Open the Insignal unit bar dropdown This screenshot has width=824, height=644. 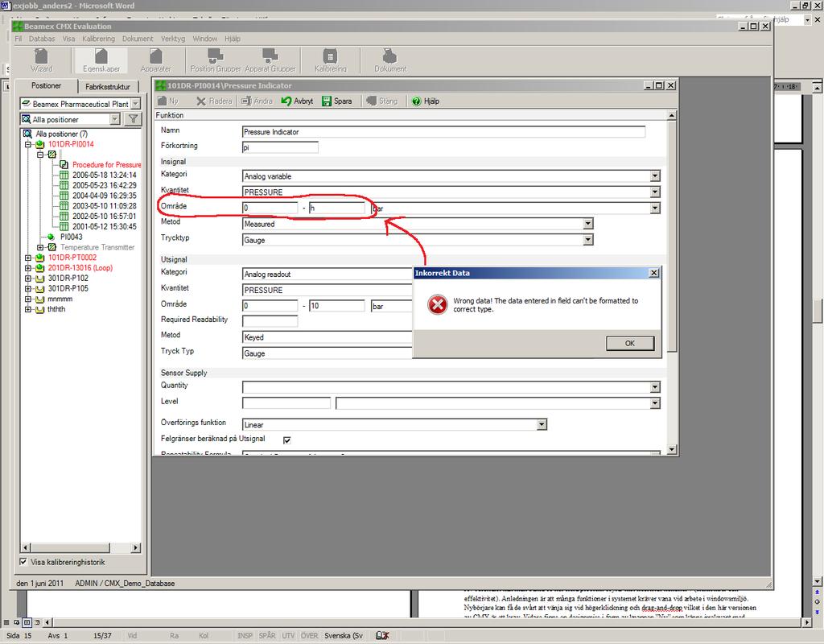coord(655,208)
